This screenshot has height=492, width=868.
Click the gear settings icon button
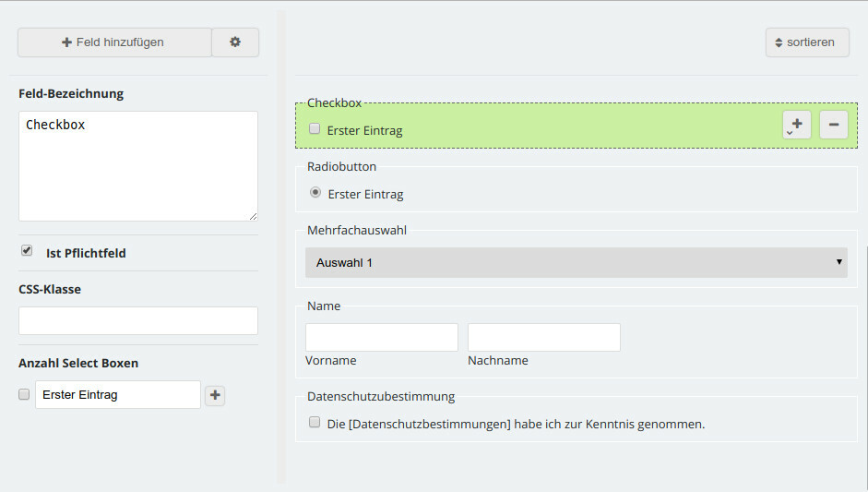pos(235,42)
